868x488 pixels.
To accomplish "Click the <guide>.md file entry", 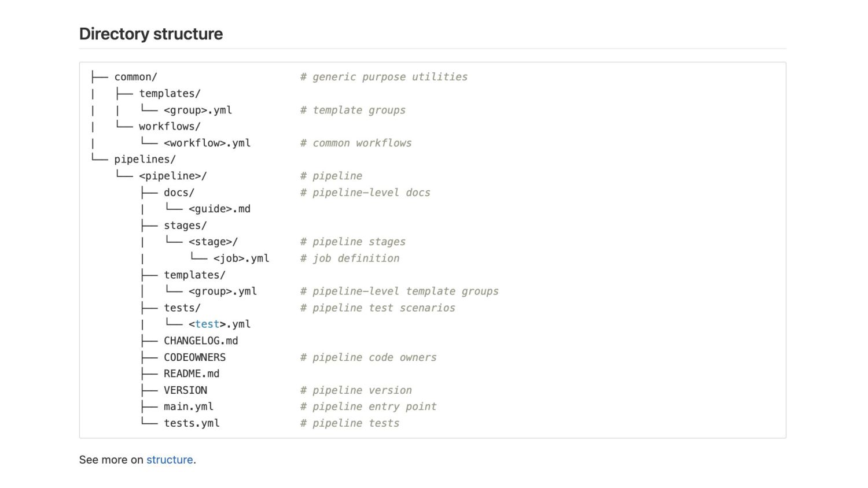I will (x=219, y=209).
